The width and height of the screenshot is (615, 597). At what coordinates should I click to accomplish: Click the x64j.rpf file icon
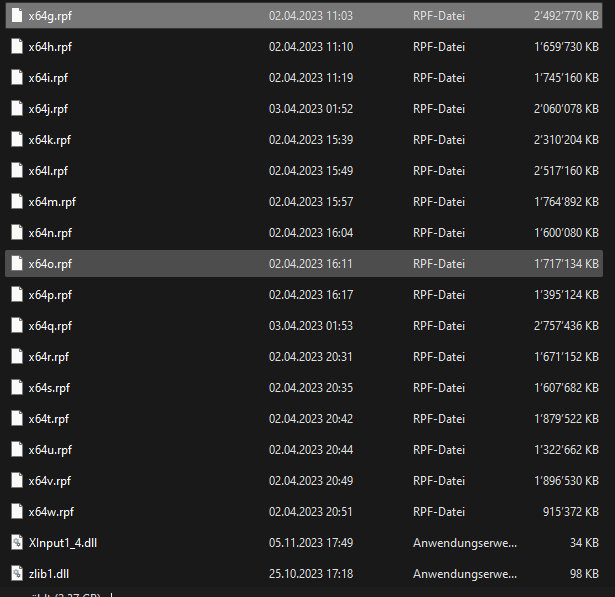tap(16, 109)
